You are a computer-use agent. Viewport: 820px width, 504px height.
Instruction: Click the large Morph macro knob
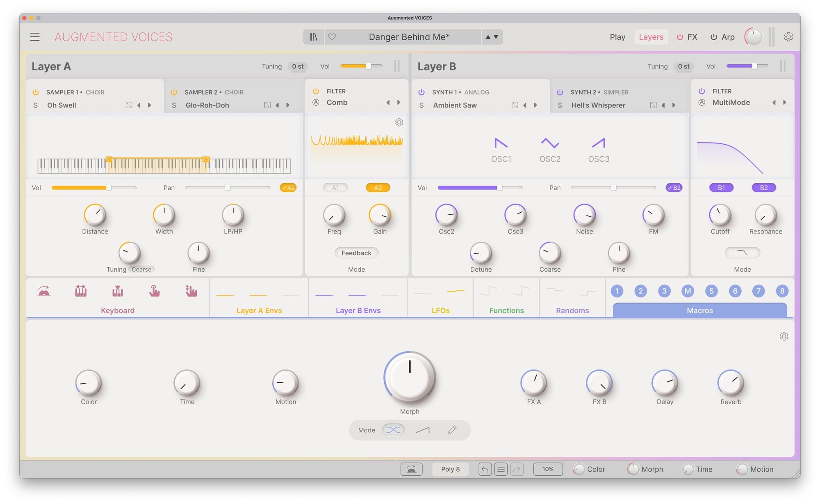[410, 377]
